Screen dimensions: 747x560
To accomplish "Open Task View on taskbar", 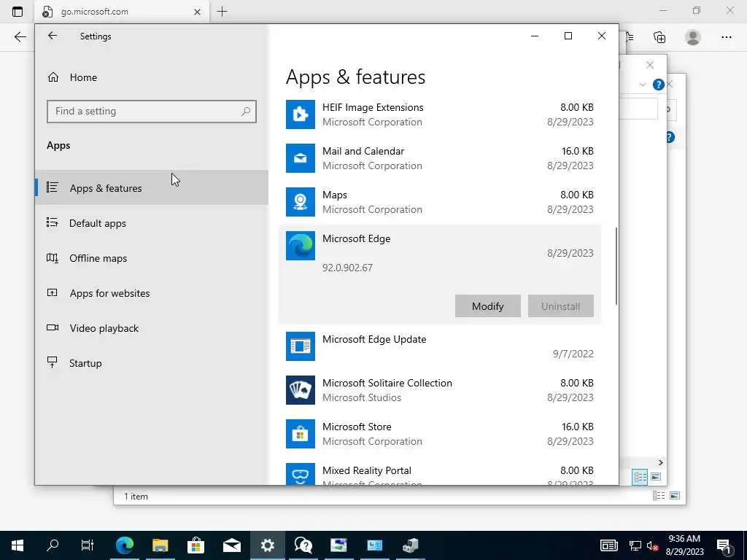I will pos(88,545).
